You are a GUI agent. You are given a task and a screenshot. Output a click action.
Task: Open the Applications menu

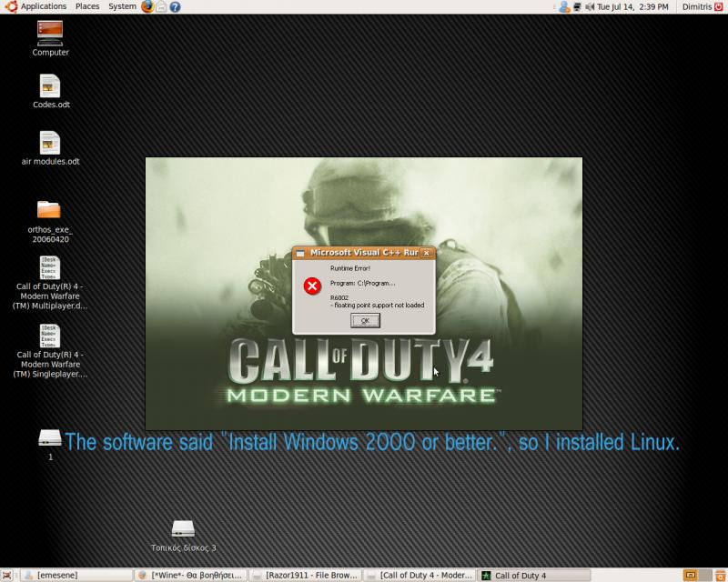pyautogui.click(x=36, y=6)
